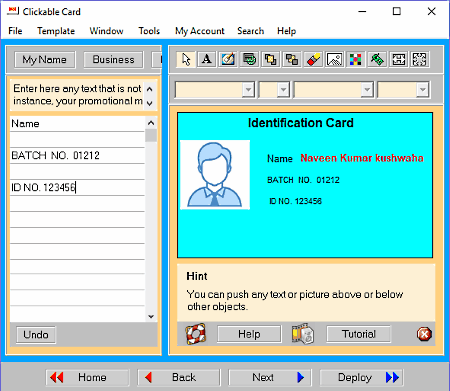Open the Help menu in menu bar
Viewport: 450px width, 391px height.
tap(286, 31)
